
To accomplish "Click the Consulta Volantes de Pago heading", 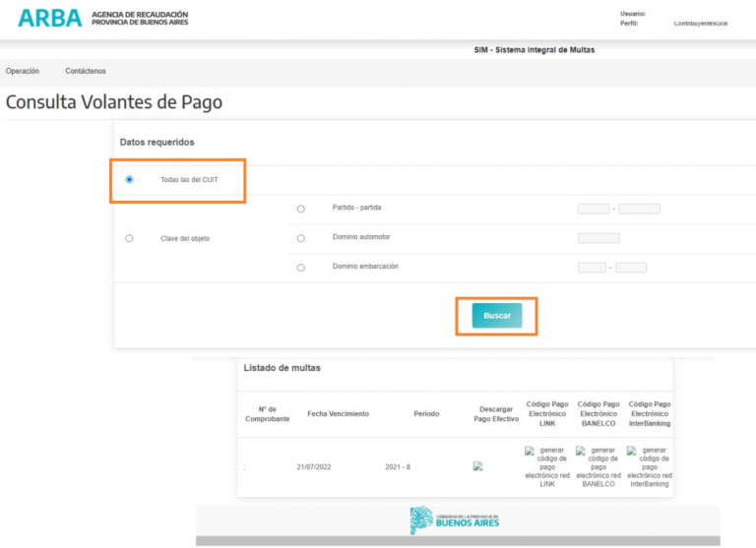I will point(114,102).
